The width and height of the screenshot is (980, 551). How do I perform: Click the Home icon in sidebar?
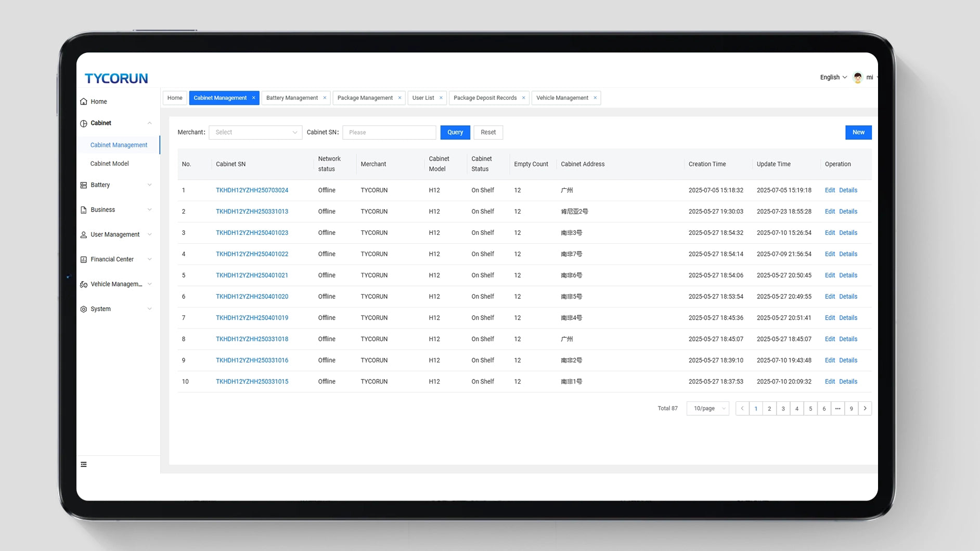click(84, 101)
